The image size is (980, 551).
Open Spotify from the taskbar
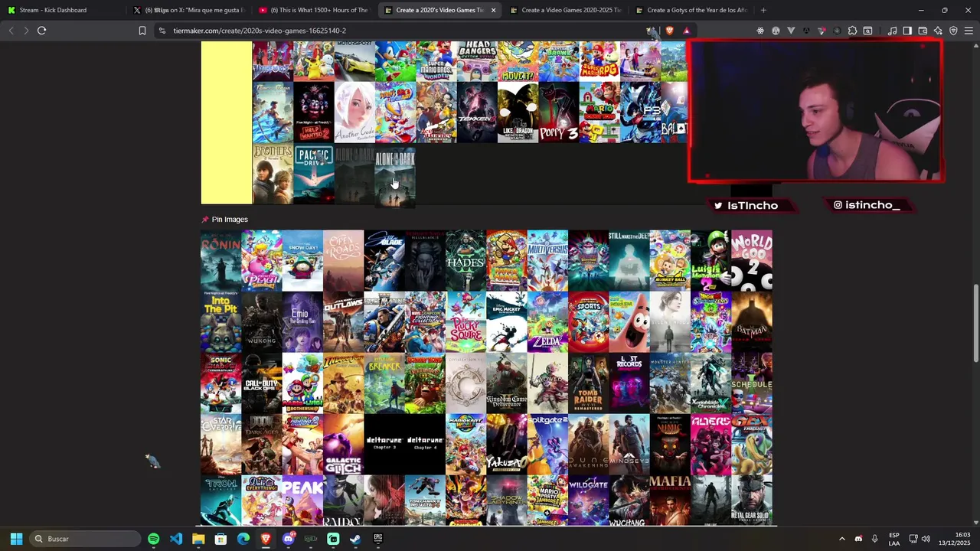pos(153,539)
